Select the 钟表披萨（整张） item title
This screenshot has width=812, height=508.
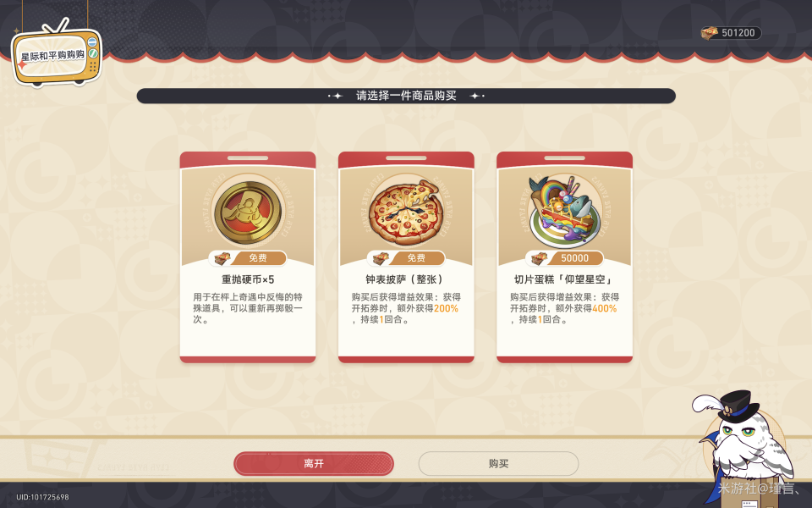406,279
